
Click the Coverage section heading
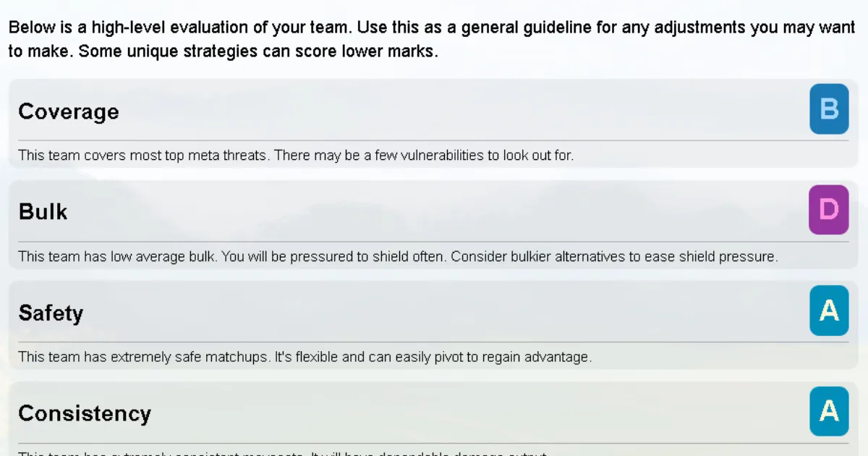[x=69, y=111]
